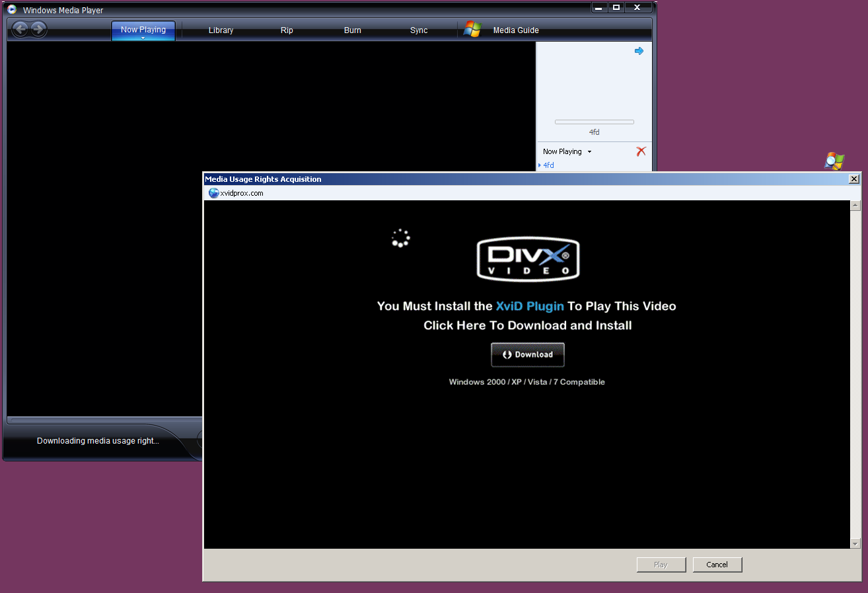Minimize the Windows Media Player window
This screenshot has width=868, height=593.
[599, 7]
